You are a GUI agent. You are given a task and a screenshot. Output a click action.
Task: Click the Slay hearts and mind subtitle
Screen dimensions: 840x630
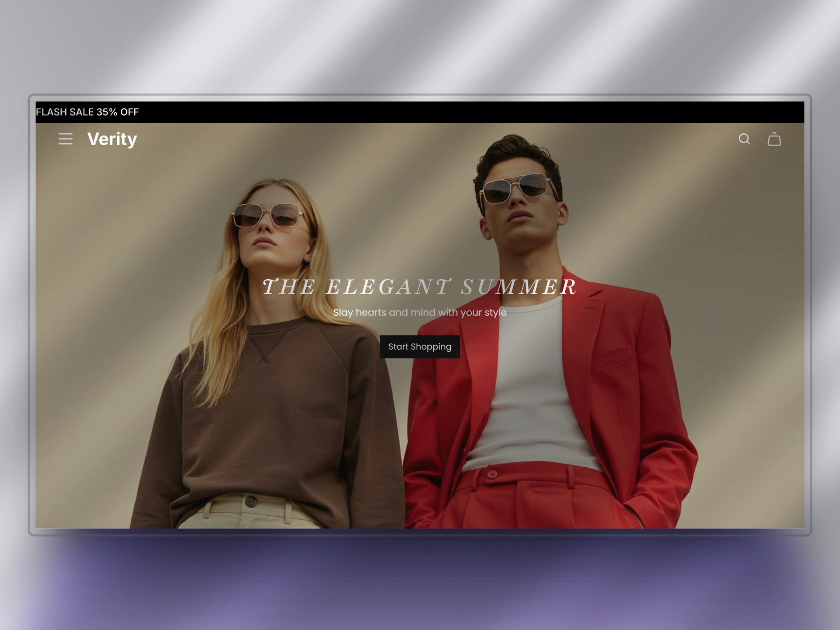pos(420,312)
